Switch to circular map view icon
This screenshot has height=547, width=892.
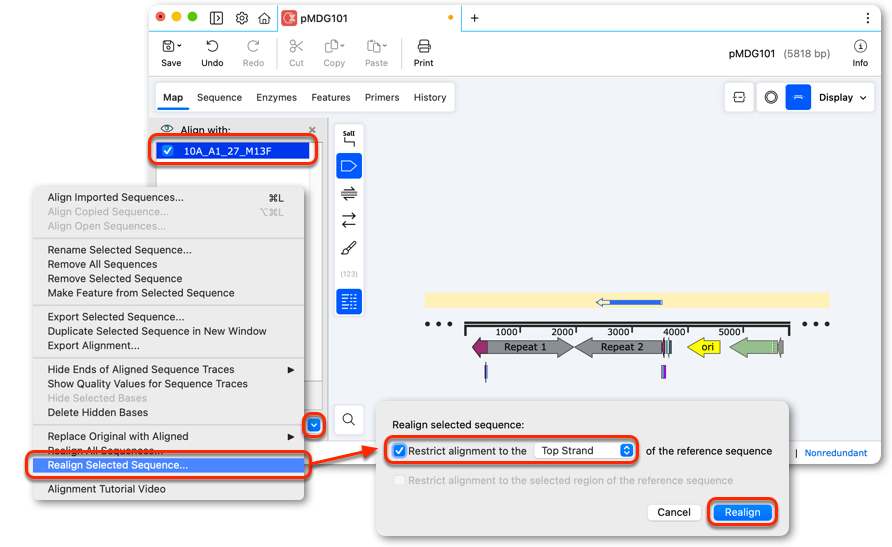pyautogui.click(x=771, y=97)
